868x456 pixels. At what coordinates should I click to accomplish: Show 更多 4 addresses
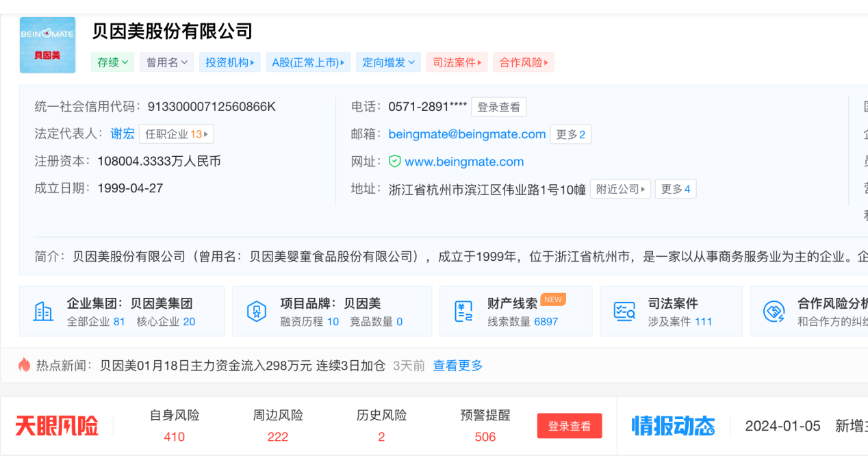(676, 189)
